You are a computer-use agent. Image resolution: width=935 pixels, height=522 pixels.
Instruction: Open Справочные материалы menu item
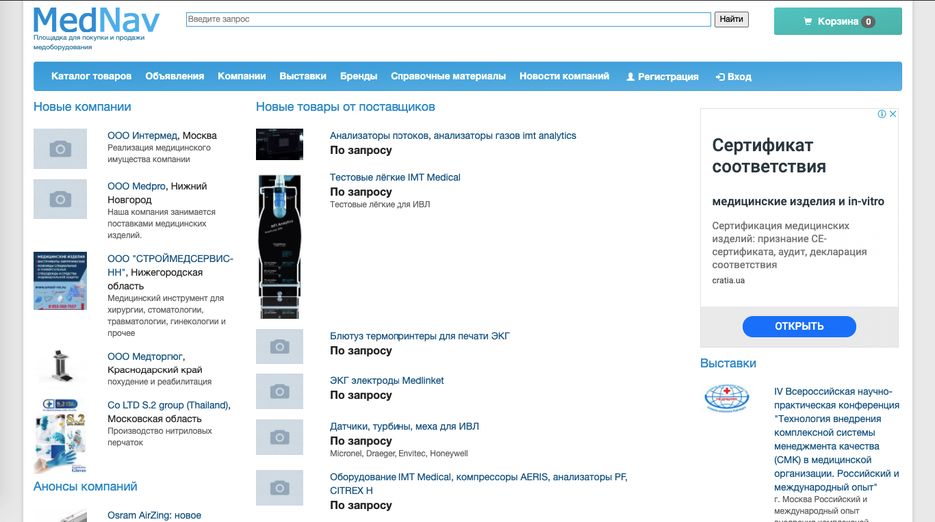[448, 76]
